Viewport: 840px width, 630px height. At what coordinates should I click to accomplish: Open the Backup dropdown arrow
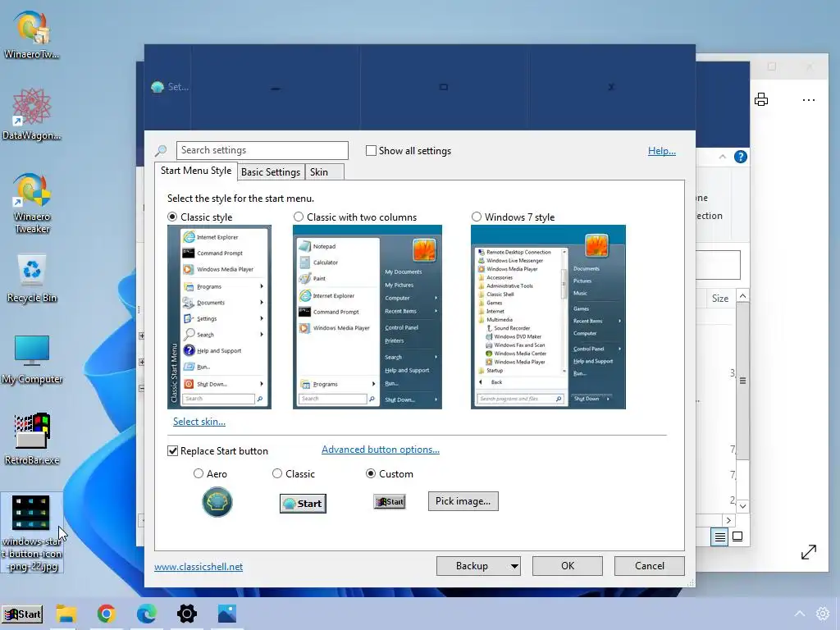[514, 566]
